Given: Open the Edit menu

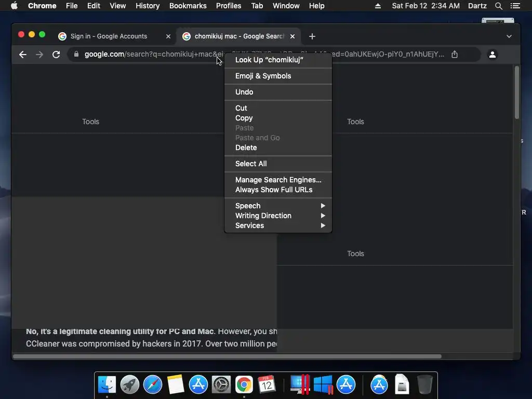Looking at the screenshot, I should coord(94,6).
